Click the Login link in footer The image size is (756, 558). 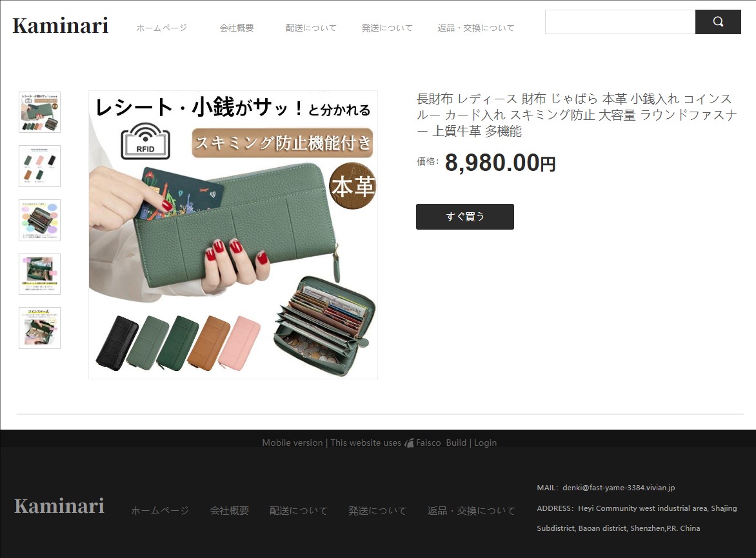(x=485, y=443)
